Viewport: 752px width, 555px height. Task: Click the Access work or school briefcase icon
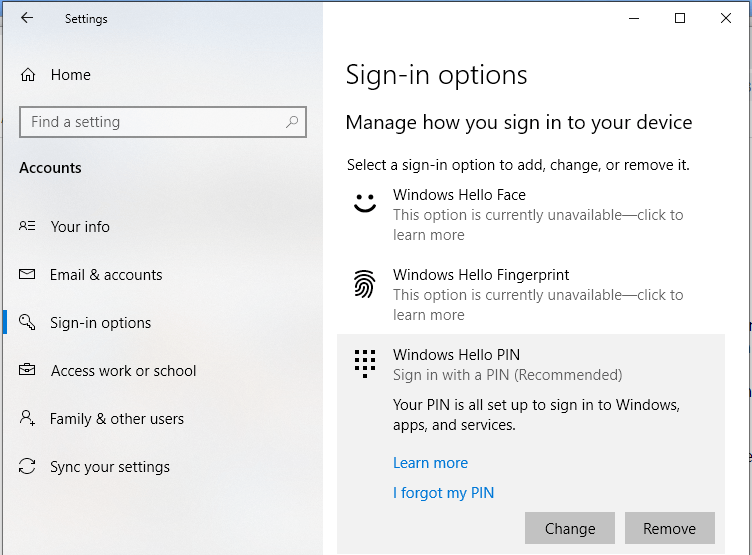pyautogui.click(x=27, y=370)
